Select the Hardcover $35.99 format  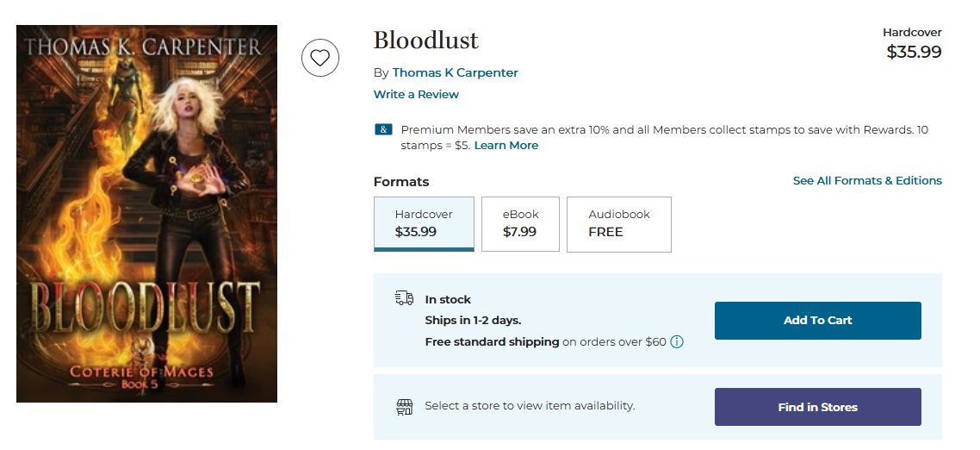424,224
